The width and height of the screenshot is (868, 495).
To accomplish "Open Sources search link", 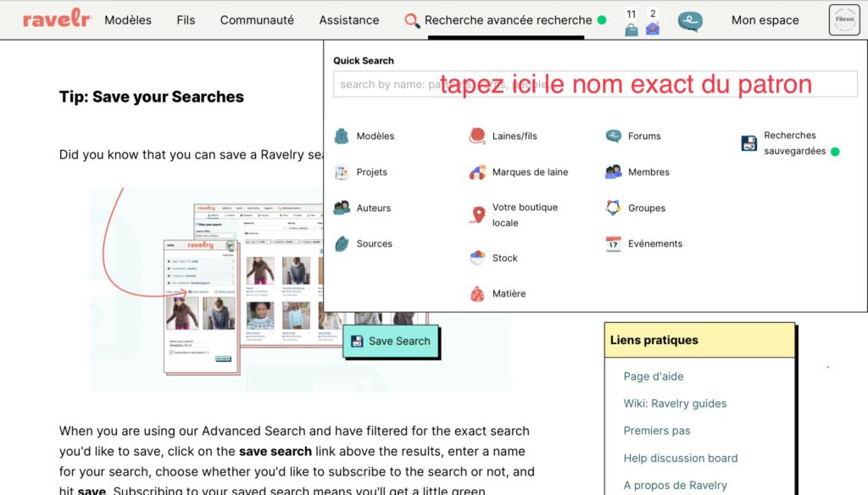I will tap(374, 243).
